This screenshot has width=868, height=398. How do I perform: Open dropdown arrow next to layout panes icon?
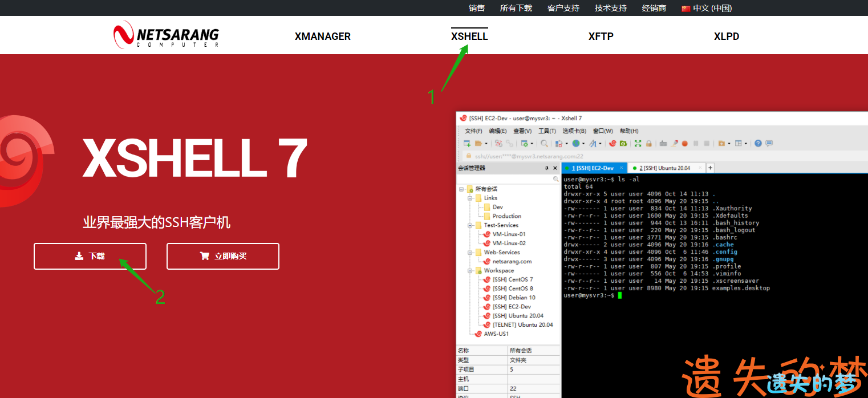coord(746,144)
